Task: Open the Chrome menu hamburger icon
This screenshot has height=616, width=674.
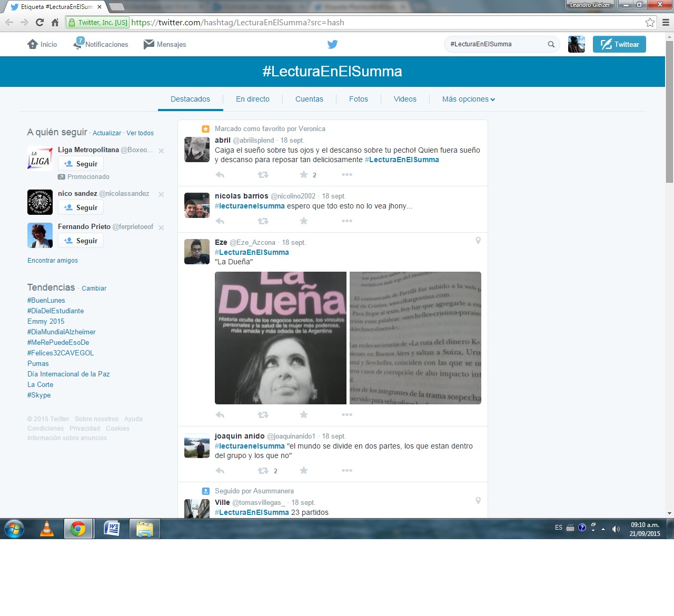Action: [x=666, y=23]
